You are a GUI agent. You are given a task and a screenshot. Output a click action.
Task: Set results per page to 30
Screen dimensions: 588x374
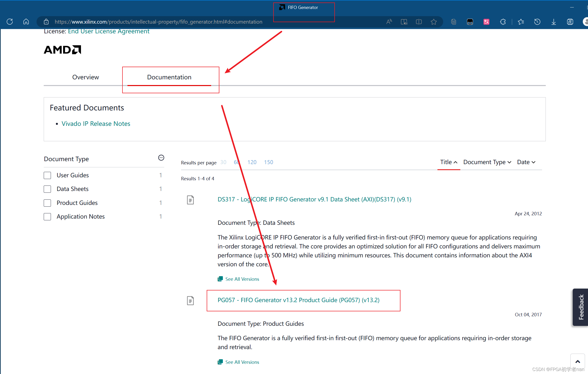coord(223,162)
